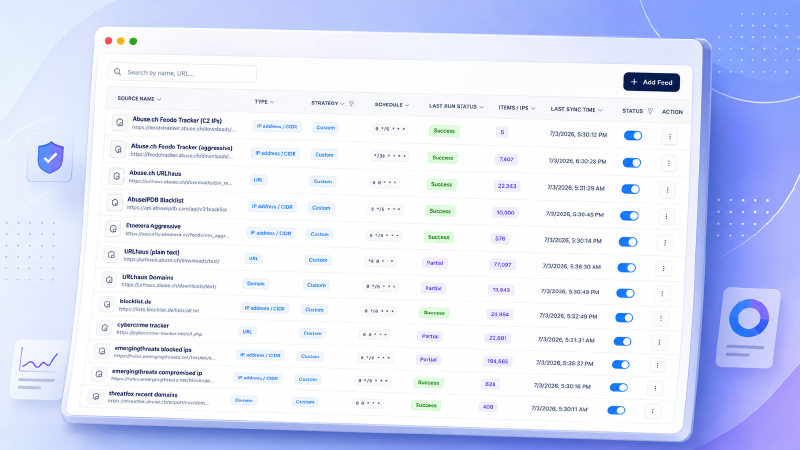The height and width of the screenshot is (450, 800).
Task: Click source icon of emergingthreats blocked ips
Action: pyautogui.click(x=102, y=351)
